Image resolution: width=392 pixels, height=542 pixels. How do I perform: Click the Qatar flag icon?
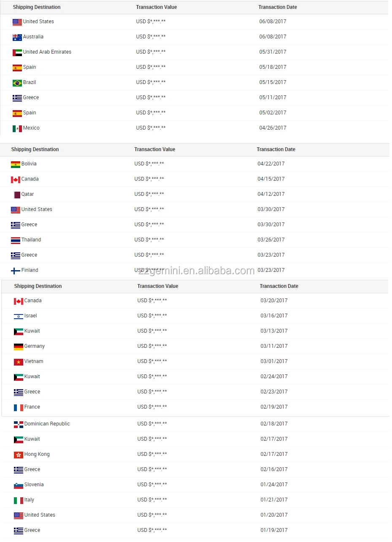click(x=17, y=195)
